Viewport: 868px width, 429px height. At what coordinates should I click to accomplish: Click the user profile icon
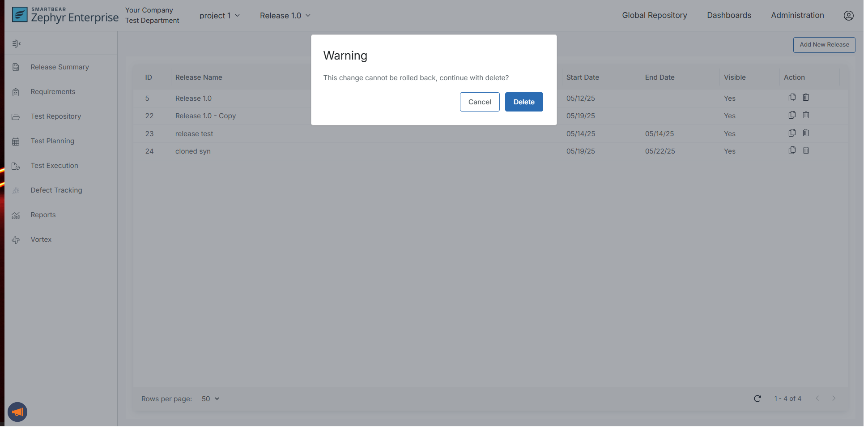[x=848, y=16]
